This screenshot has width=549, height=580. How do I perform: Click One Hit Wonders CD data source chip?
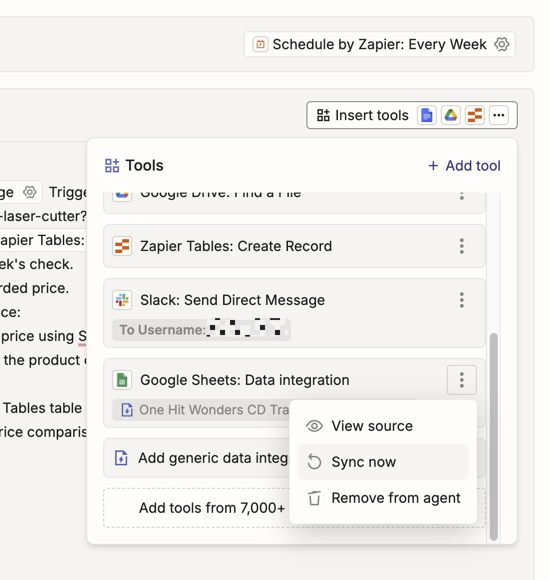201,410
